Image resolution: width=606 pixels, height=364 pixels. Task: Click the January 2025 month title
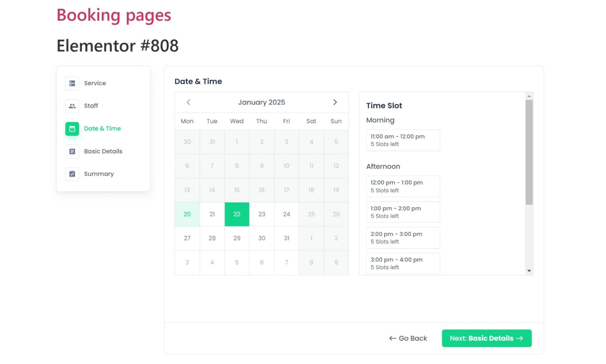tap(261, 102)
